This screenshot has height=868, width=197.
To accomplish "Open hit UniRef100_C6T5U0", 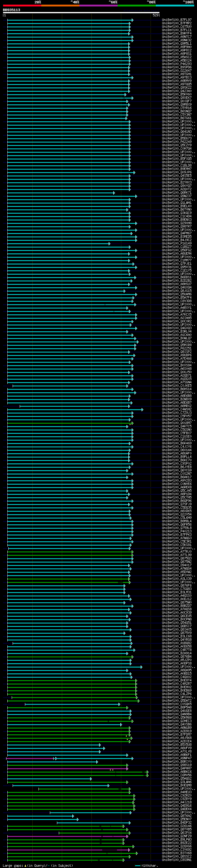I will (x=177, y=27).
